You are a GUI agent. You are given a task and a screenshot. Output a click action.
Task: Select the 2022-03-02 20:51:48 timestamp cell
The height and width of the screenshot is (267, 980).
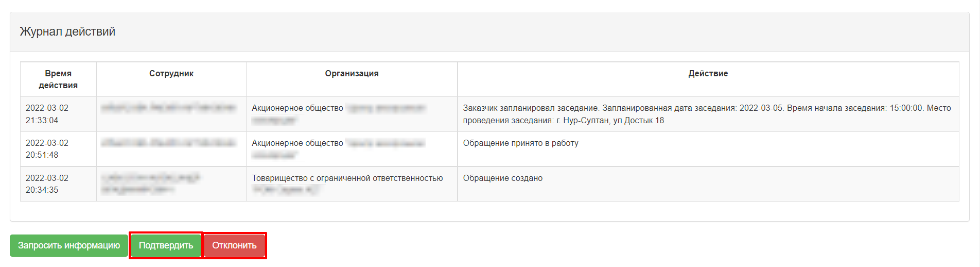click(58, 149)
